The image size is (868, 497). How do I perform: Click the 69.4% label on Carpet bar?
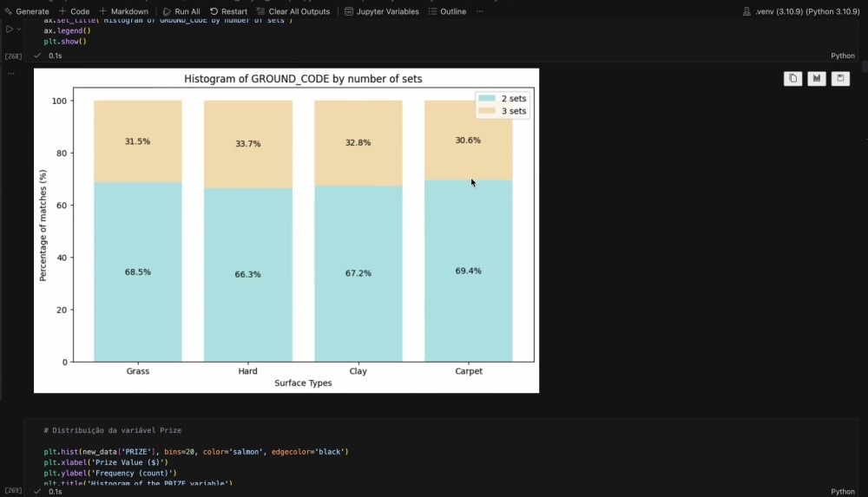coord(468,271)
